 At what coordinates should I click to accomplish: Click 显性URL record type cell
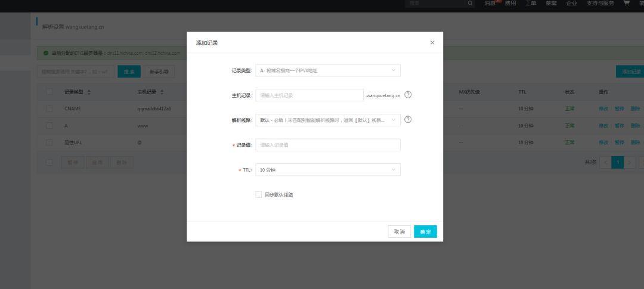(x=73, y=142)
